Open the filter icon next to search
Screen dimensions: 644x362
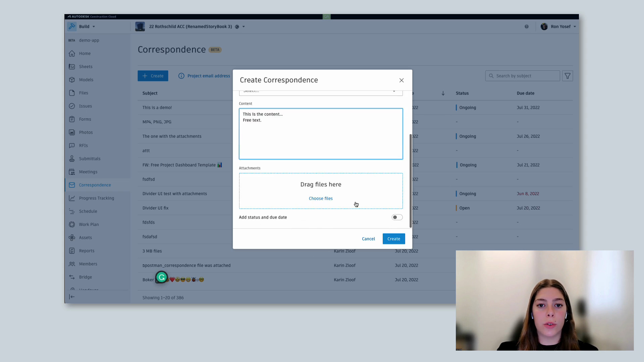click(x=568, y=76)
